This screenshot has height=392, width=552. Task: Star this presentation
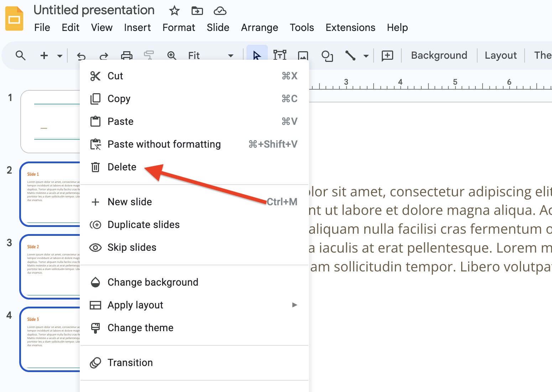coord(174,11)
